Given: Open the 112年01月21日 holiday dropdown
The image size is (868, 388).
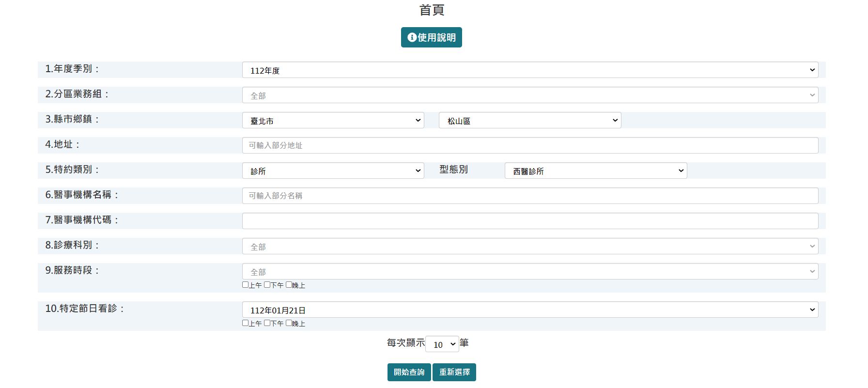Looking at the screenshot, I should 530,310.
